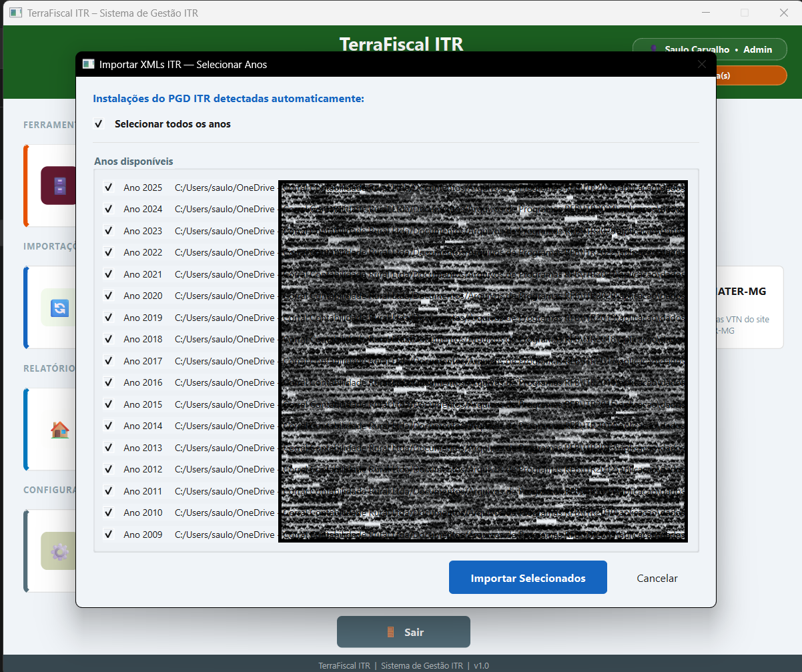Uncheck the Ano 2021 checkbox
The width and height of the screenshot is (802, 672).
(109, 274)
